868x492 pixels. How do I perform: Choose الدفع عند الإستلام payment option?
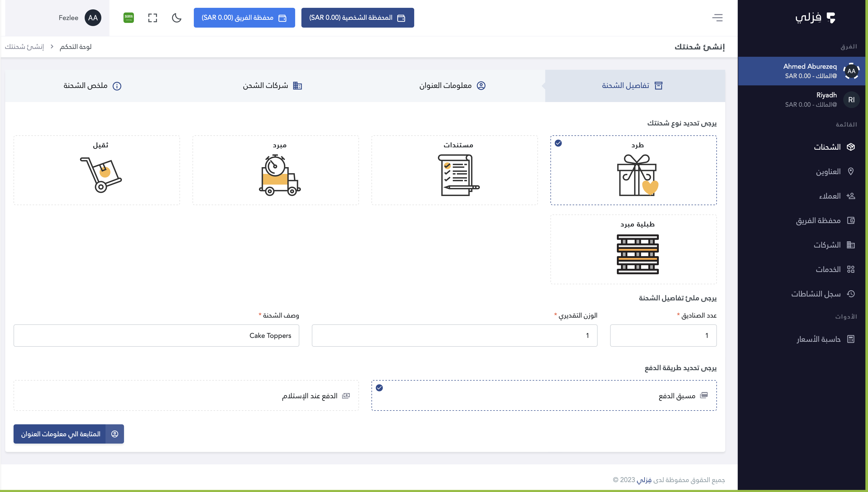(x=186, y=395)
